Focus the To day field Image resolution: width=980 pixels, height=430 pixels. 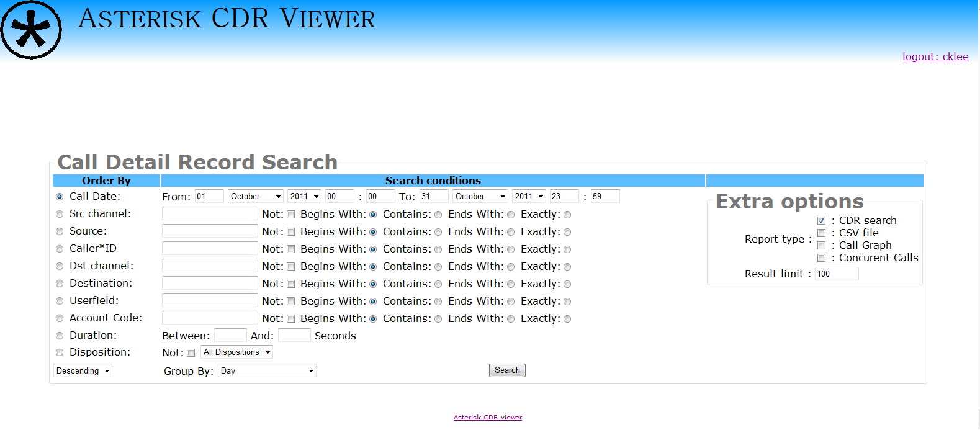434,196
